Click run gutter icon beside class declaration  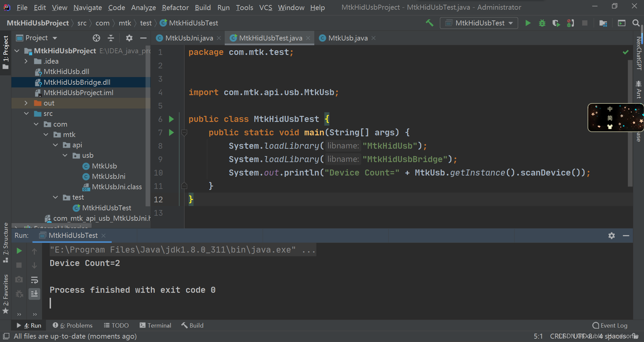coord(171,119)
